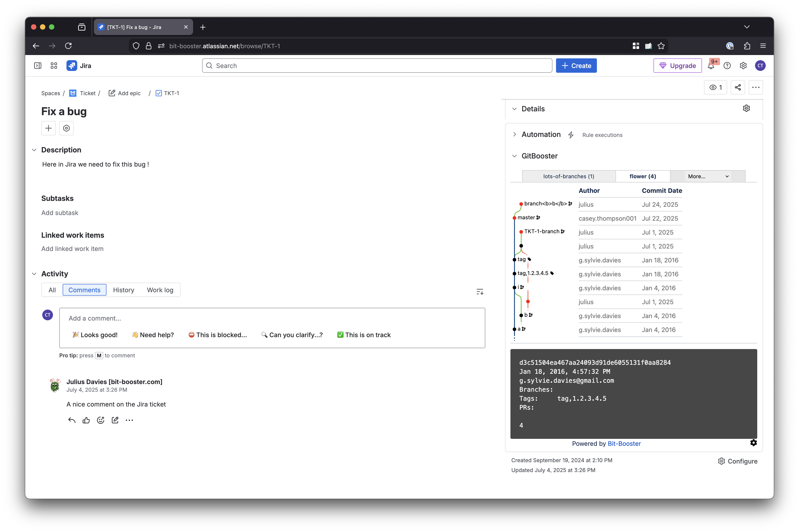Switch to the History tab
This screenshot has height=532, width=799.
[124, 290]
